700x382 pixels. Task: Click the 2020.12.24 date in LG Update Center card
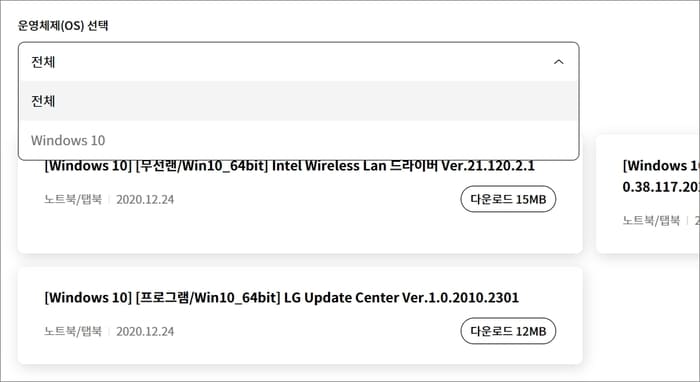click(x=145, y=332)
